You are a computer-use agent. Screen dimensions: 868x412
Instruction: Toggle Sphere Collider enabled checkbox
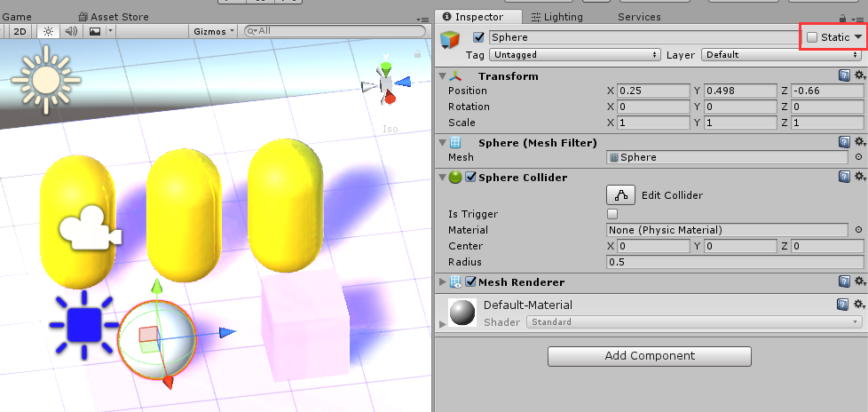pos(470,178)
